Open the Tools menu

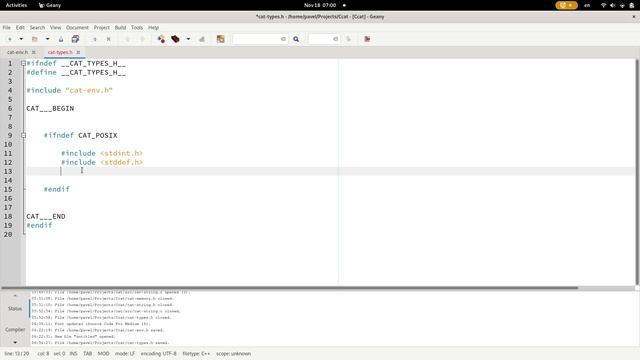[x=137, y=27]
